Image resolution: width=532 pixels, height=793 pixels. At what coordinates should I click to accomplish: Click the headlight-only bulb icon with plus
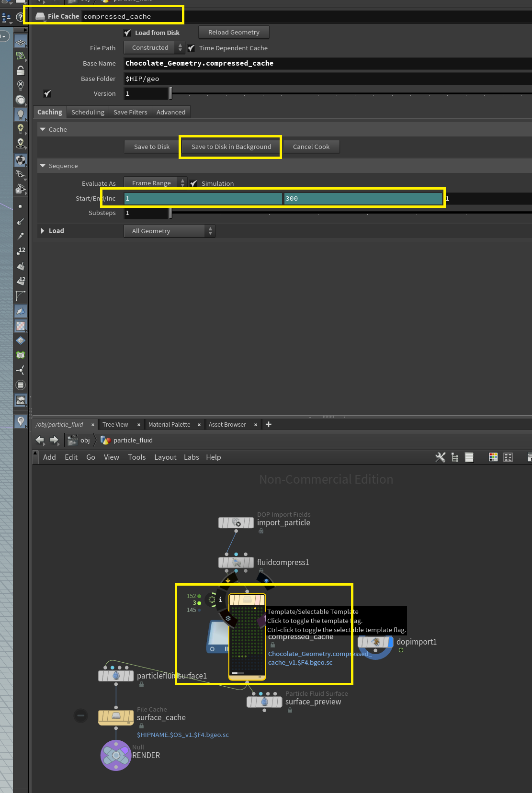(x=21, y=128)
